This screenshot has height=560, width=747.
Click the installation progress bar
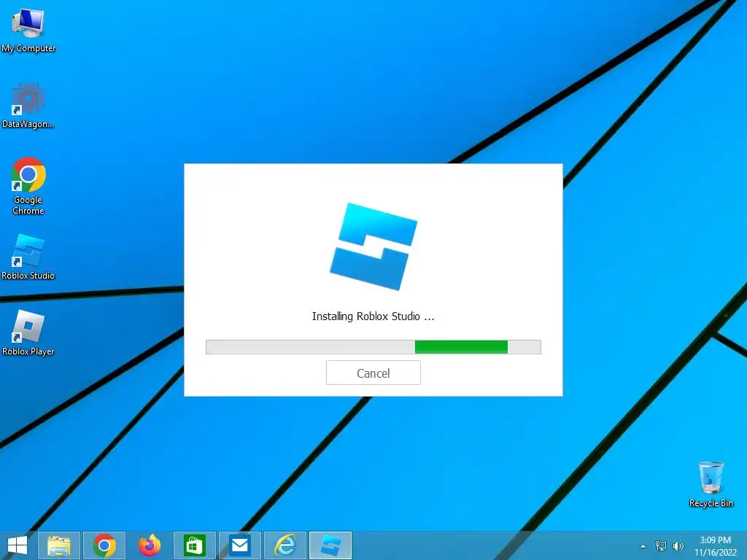[373, 346]
